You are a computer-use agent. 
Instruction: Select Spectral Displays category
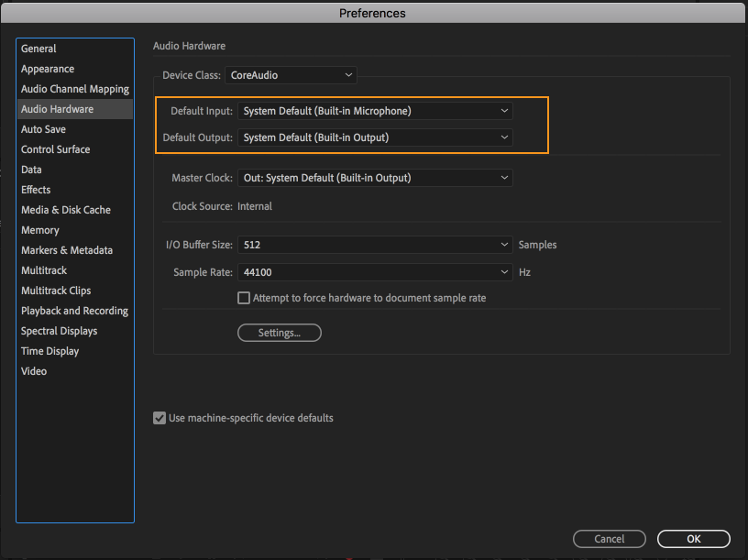click(59, 331)
